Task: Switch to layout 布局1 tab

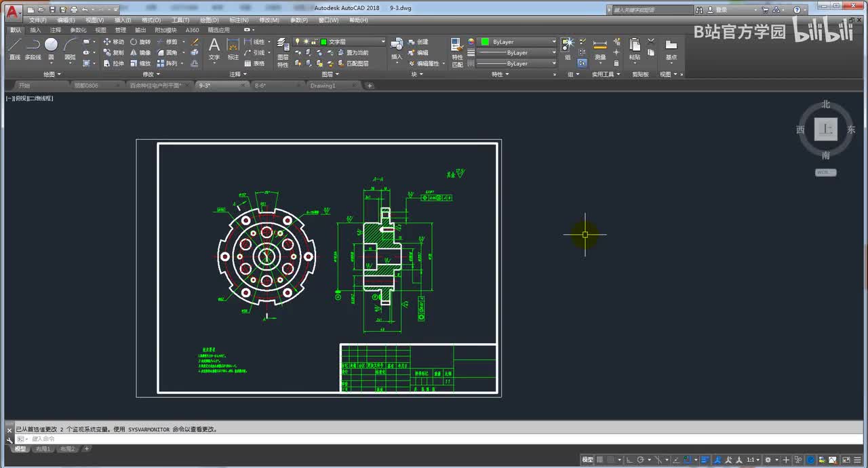Action: (43, 449)
